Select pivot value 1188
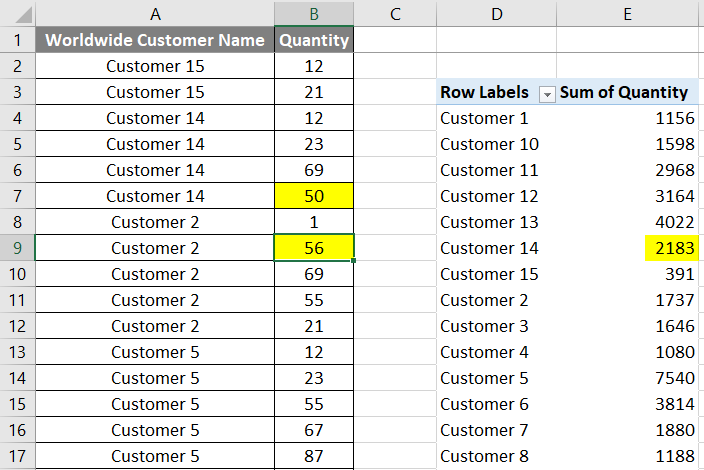704x470 pixels. click(628, 456)
